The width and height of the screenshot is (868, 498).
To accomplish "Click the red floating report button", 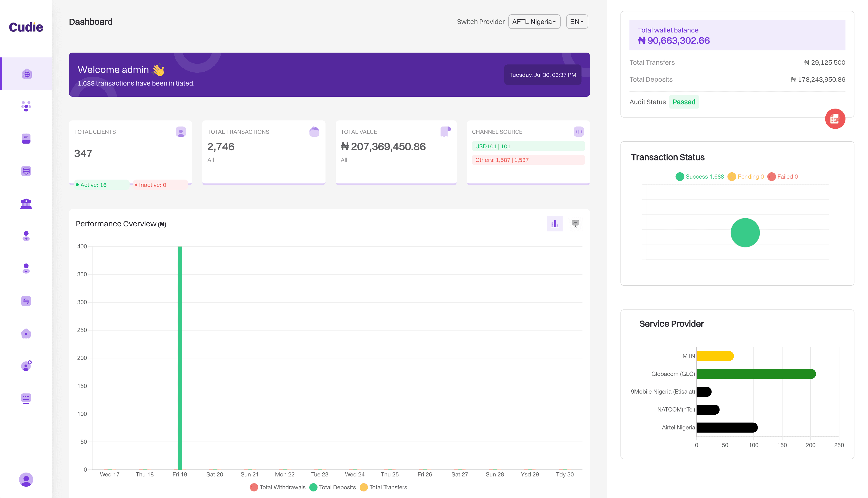I will [835, 119].
